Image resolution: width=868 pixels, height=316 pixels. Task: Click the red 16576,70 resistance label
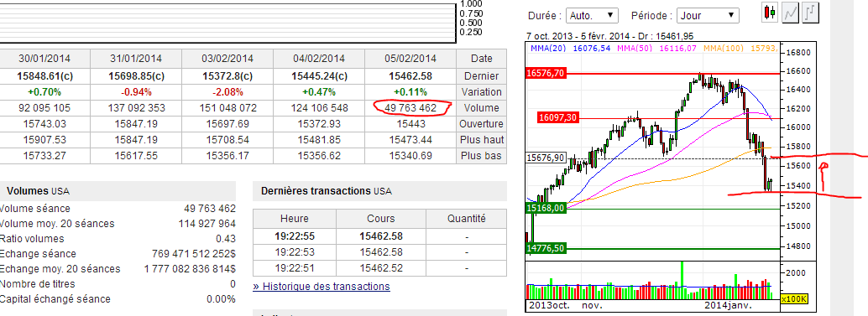[x=546, y=73]
